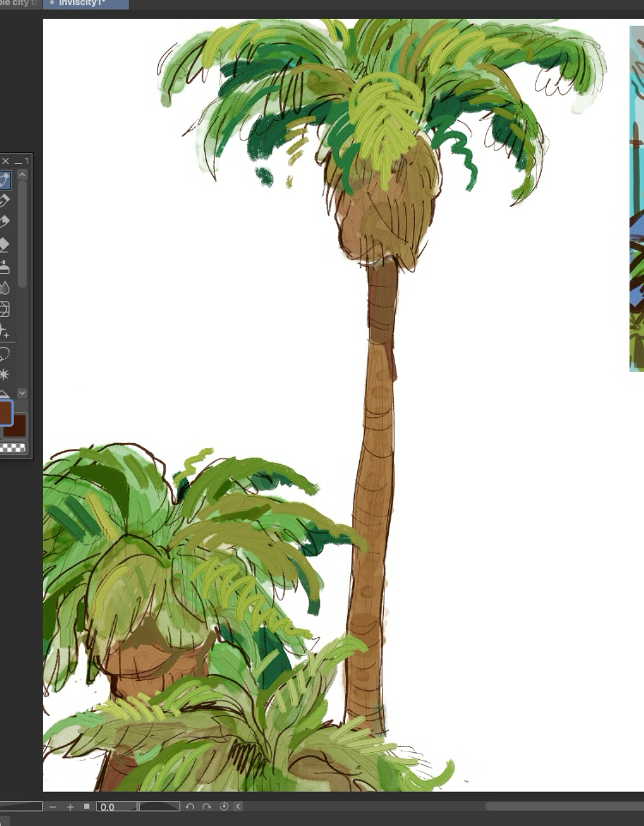The width and height of the screenshot is (644, 826).
Task: Collapse the bottom bar with the left chevron
Action: [x=238, y=807]
